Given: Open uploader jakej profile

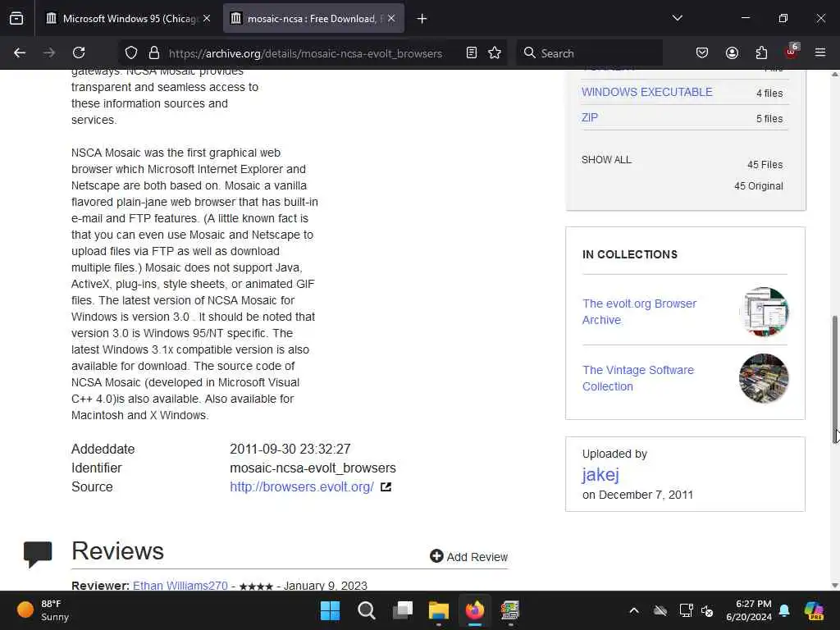Looking at the screenshot, I should [x=600, y=474].
